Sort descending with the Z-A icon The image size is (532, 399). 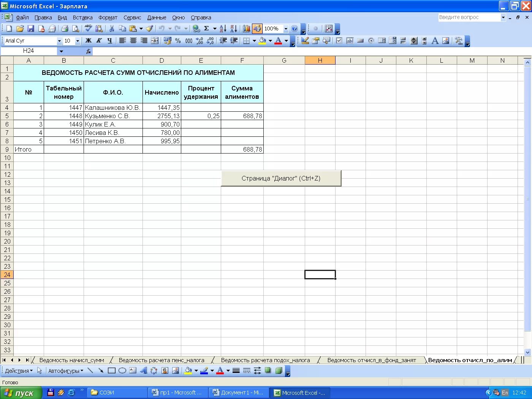pyautogui.click(x=234, y=28)
